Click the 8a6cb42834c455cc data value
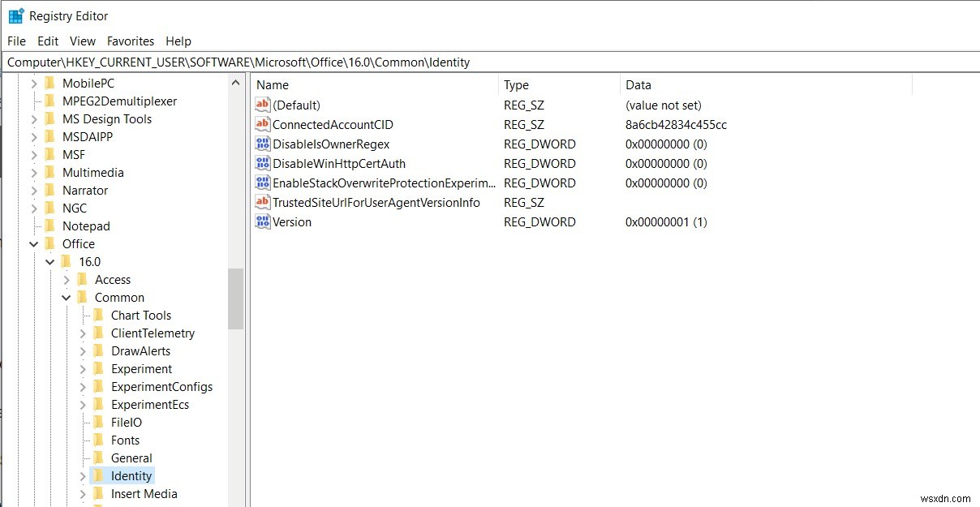 point(676,124)
